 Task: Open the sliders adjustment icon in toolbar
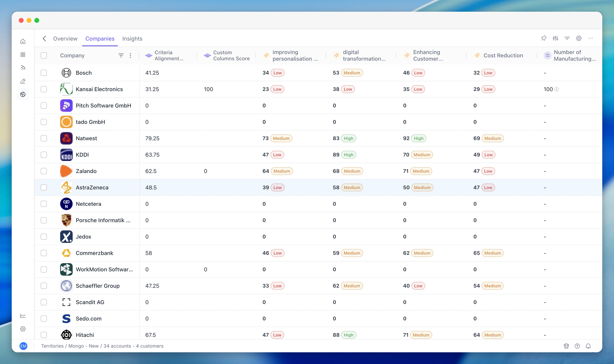coord(555,38)
